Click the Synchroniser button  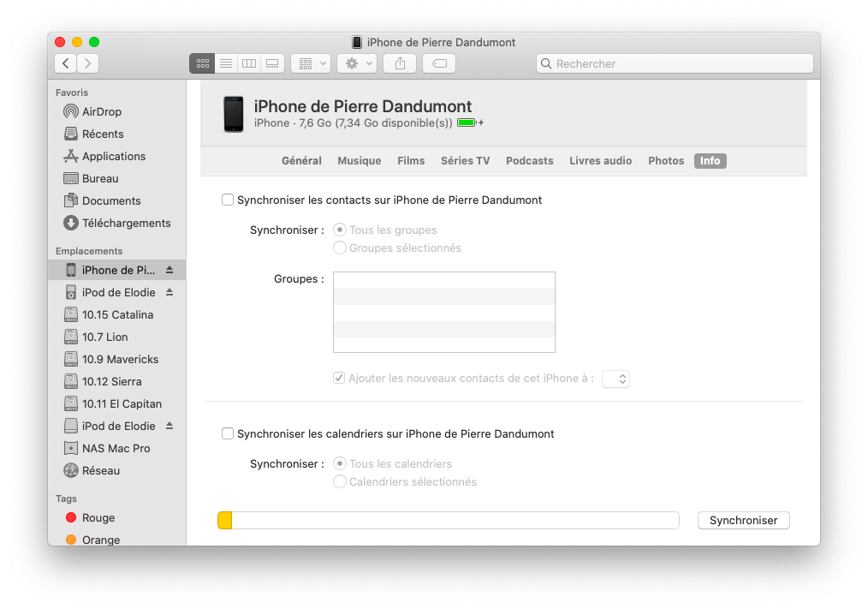pos(743,520)
